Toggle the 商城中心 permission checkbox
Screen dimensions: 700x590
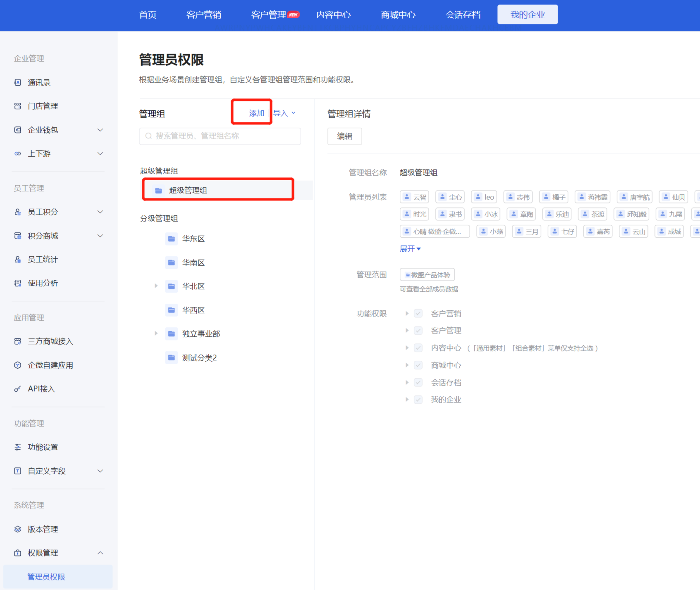tap(418, 365)
